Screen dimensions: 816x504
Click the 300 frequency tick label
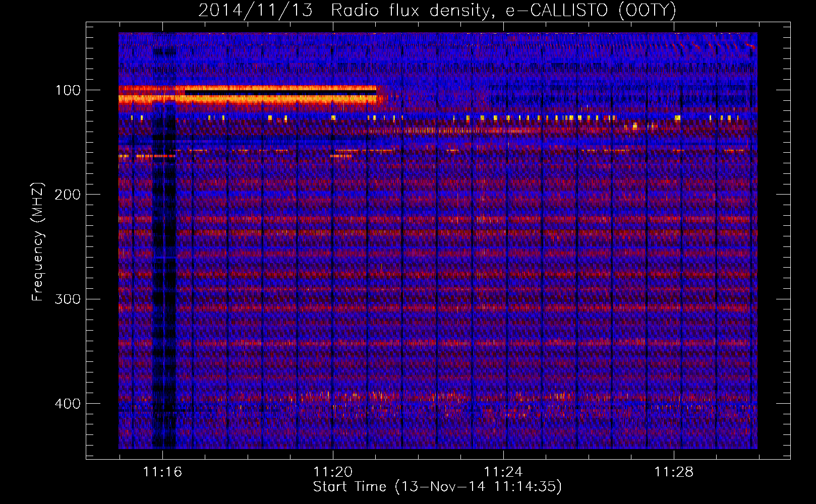[68, 299]
